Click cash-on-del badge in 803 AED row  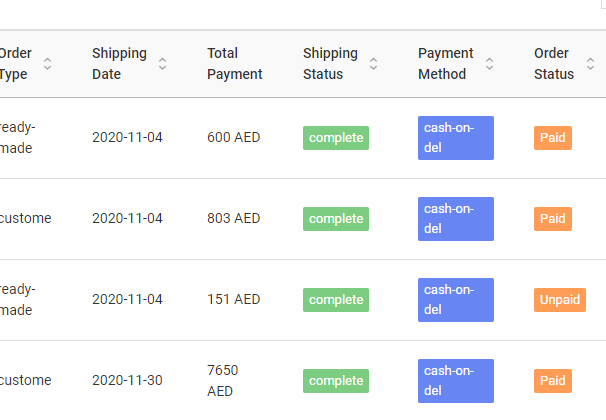455,219
